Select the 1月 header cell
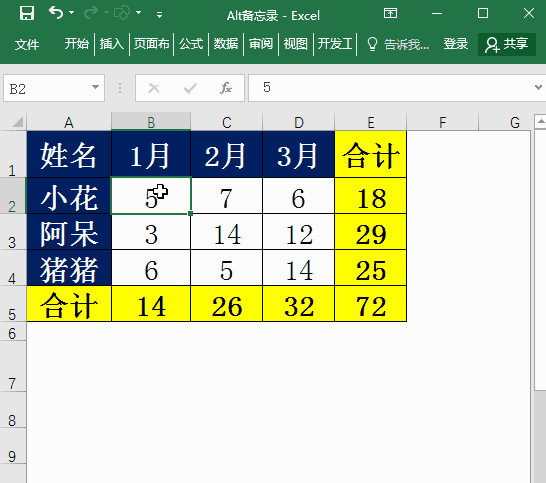 [151, 154]
